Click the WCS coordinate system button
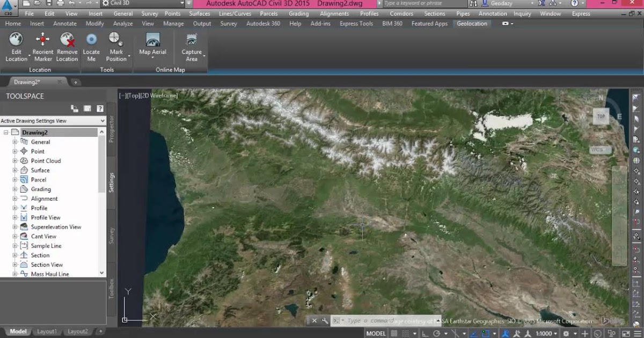The width and height of the screenshot is (644, 338). coord(599,150)
